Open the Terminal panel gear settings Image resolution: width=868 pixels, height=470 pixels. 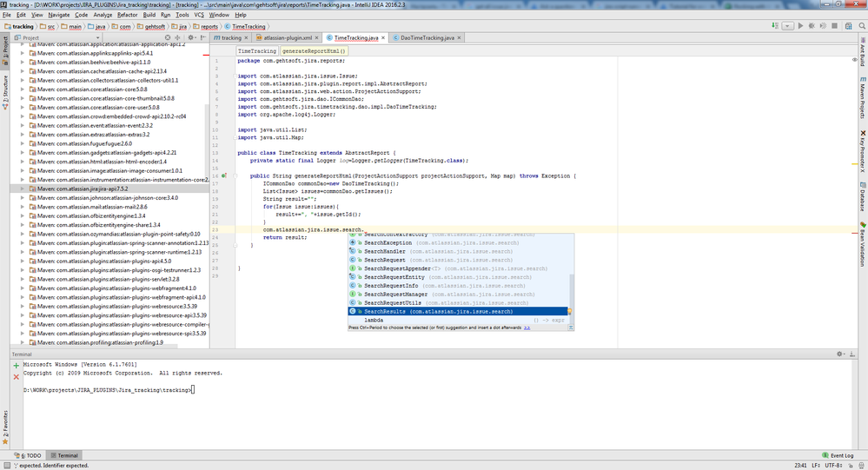[x=840, y=354]
